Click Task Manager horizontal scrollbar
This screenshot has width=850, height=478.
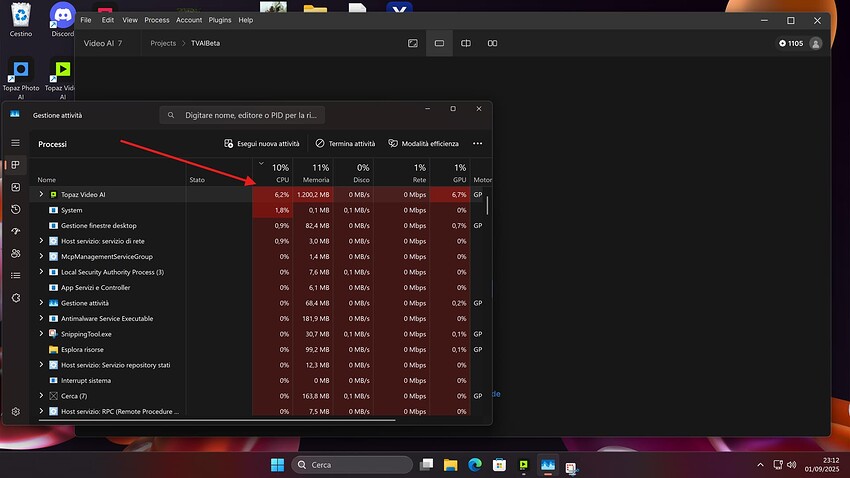216,419
